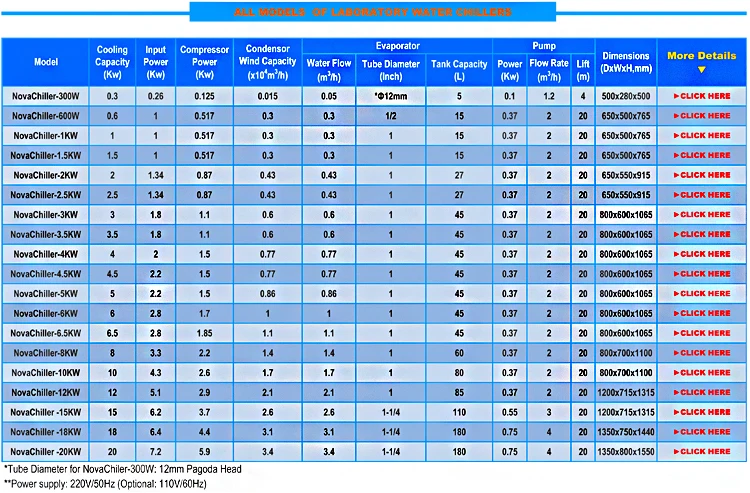This screenshot has height=493, width=750.
Task: Click the Water Flow column header
Action: [329, 70]
